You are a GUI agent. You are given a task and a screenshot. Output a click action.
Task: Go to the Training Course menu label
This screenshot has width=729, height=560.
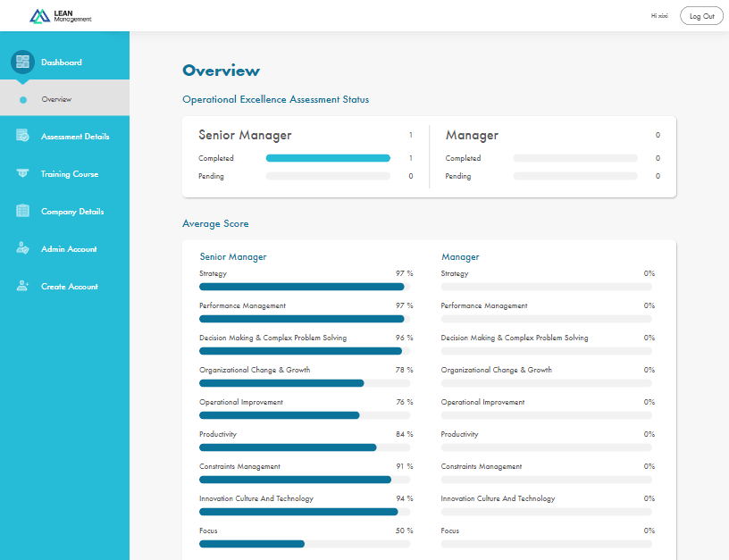click(x=70, y=174)
